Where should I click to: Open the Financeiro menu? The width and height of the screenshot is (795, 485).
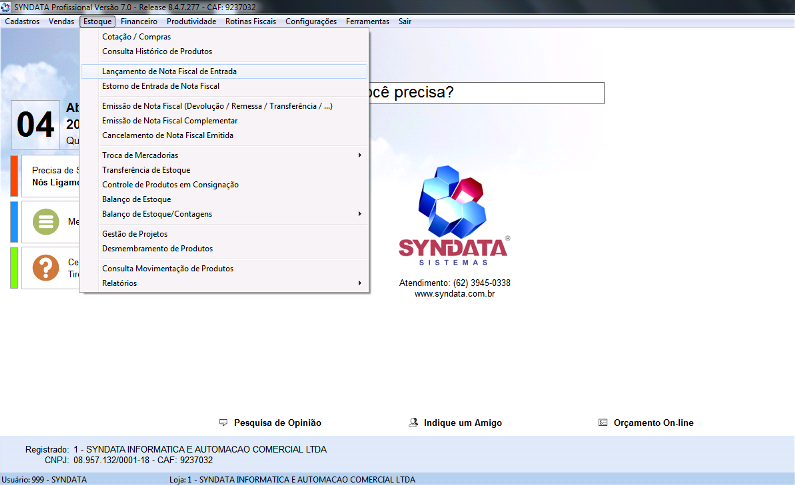139,21
